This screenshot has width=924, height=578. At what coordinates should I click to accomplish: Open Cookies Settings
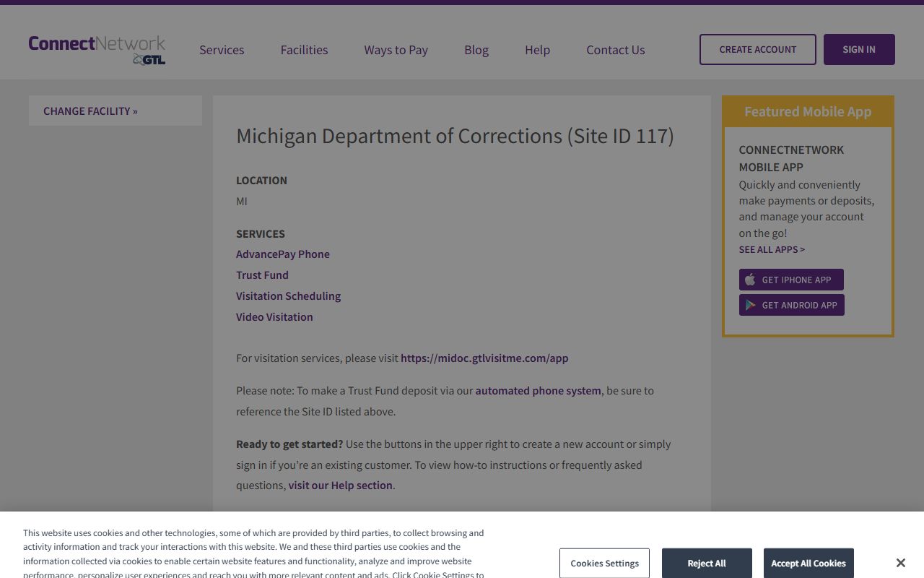pos(604,563)
